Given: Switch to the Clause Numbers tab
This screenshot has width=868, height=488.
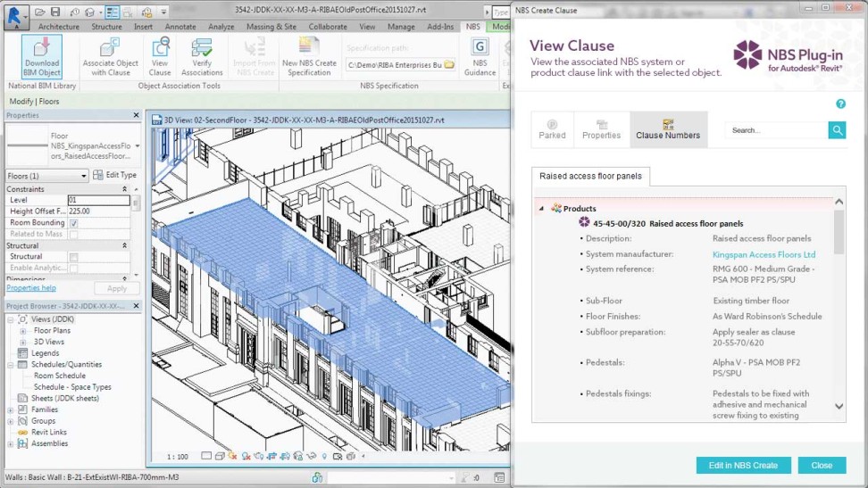Looking at the screenshot, I should [668, 130].
